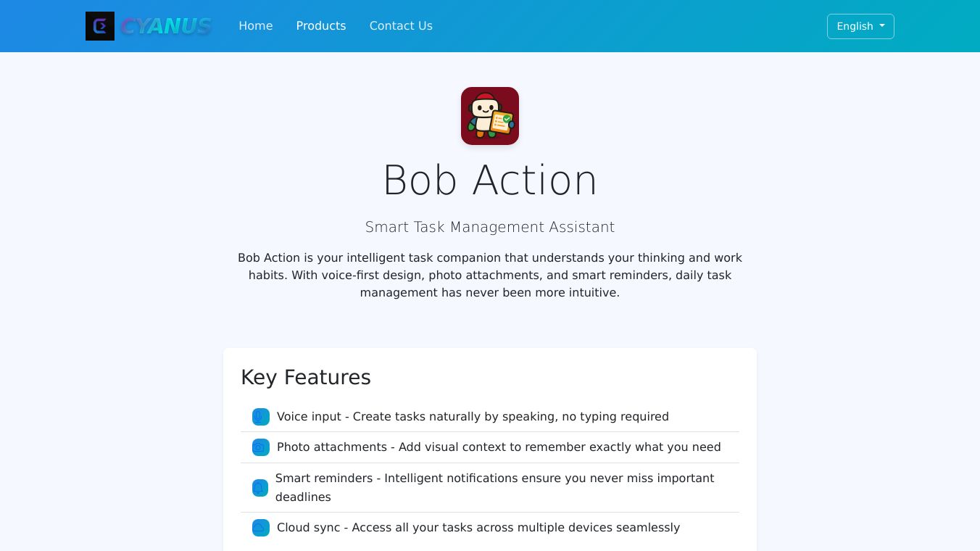Click the bell icon for Smart reminders

pyautogui.click(x=260, y=488)
